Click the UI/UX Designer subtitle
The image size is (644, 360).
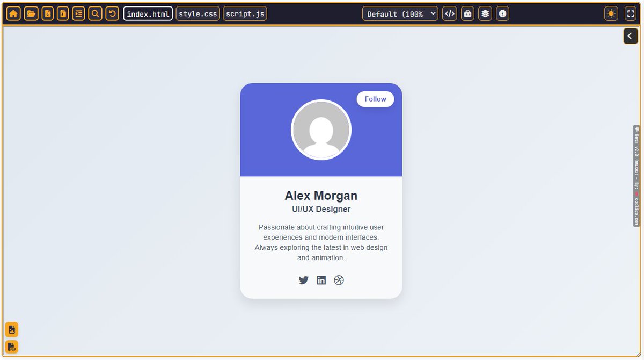click(321, 209)
